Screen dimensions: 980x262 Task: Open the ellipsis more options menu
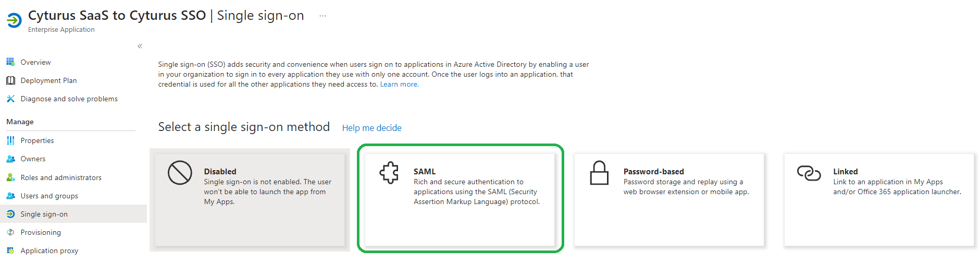tap(322, 16)
